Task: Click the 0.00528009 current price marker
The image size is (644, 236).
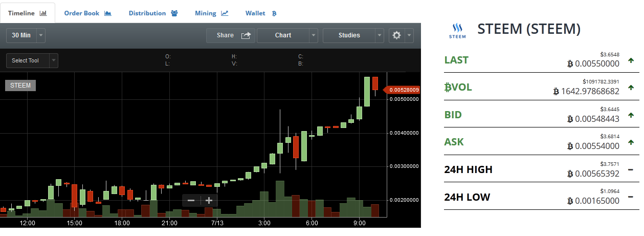Action: point(402,90)
